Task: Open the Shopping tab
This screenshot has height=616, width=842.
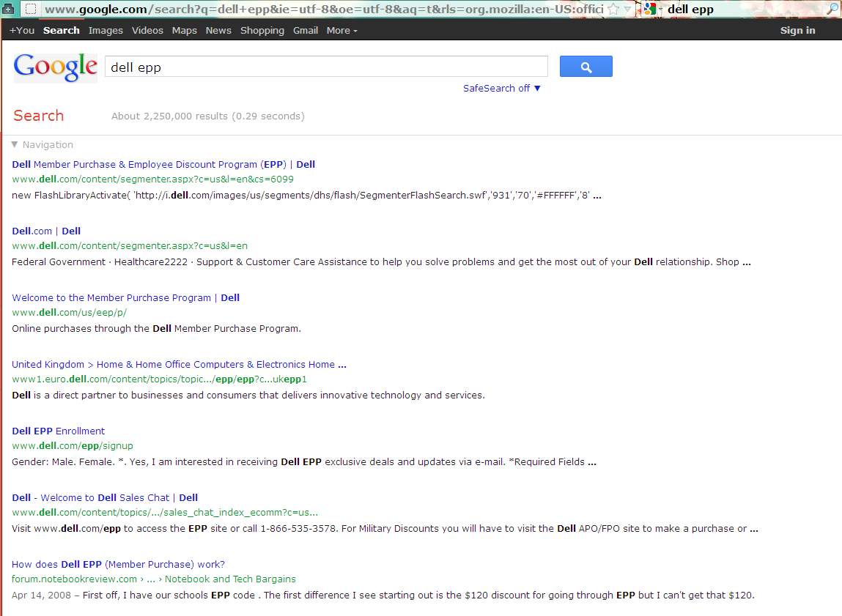Action: coord(262,30)
